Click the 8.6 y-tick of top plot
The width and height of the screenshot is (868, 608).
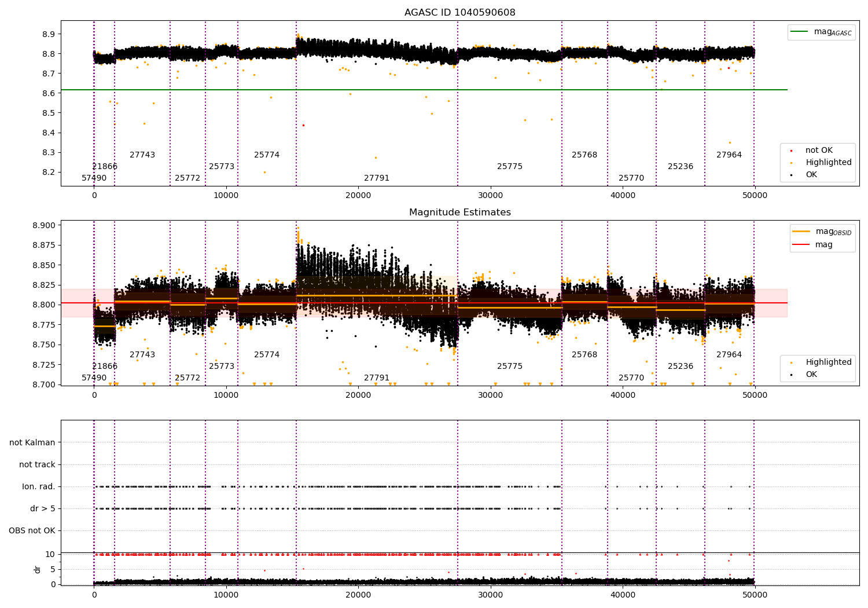pyautogui.click(x=49, y=93)
